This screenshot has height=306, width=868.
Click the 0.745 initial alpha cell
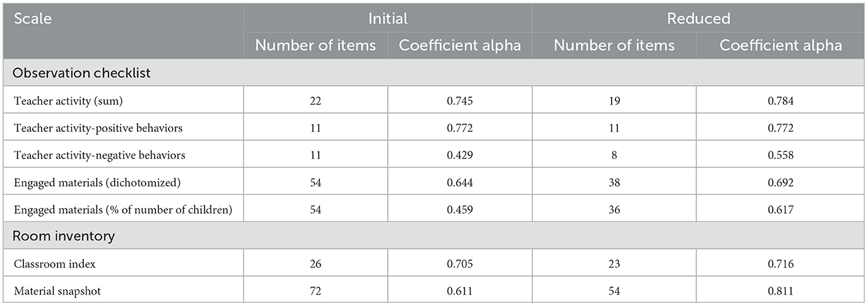click(x=460, y=101)
